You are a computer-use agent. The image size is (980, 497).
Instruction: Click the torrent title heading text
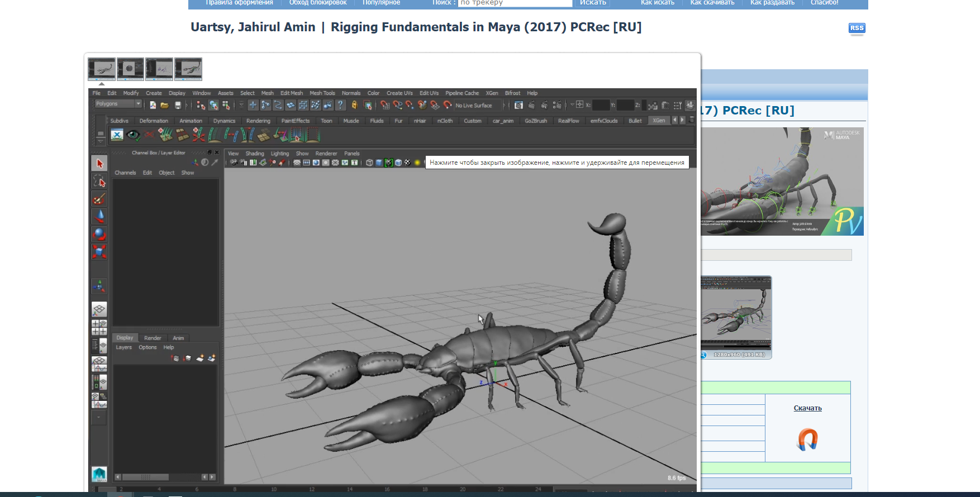(x=416, y=27)
